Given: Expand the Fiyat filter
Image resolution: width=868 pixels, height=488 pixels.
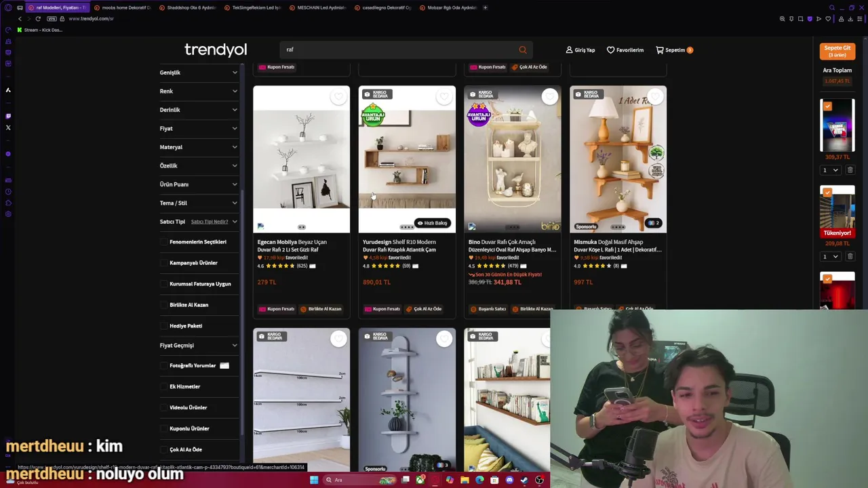Looking at the screenshot, I should point(199,128).
